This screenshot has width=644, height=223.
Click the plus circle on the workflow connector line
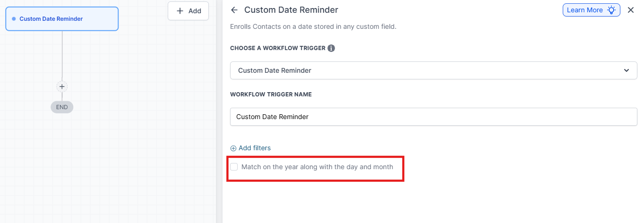click(62, 86)
